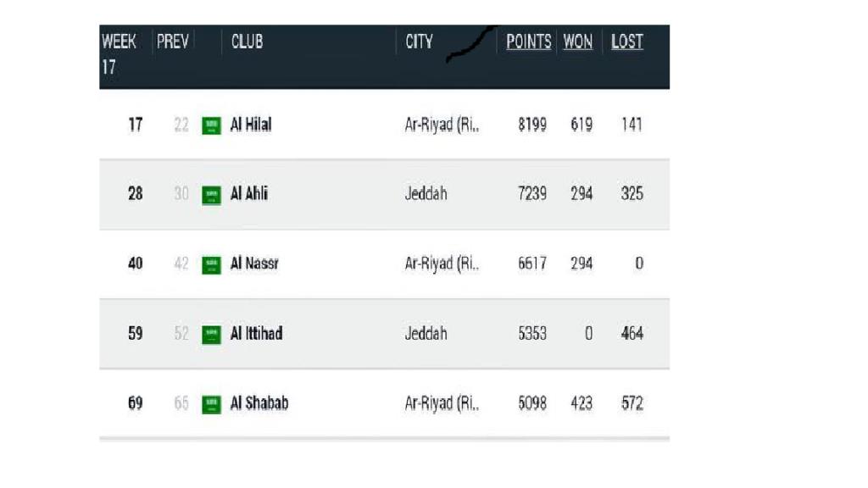Click rank 69 in the Al Shabab row
Image resolution: width=868 pixels, height=488 pixels.
click(x=136, y=402)
